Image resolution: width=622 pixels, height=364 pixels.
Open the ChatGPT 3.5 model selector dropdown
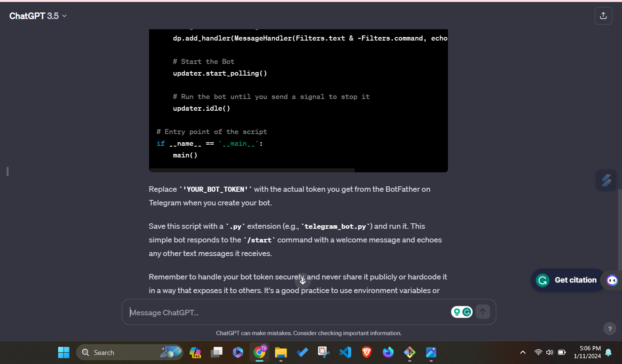click(x=38, y=16)
